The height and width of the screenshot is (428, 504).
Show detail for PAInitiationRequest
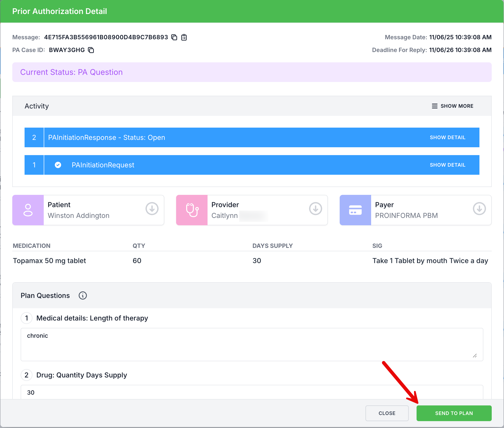(447, 165)
